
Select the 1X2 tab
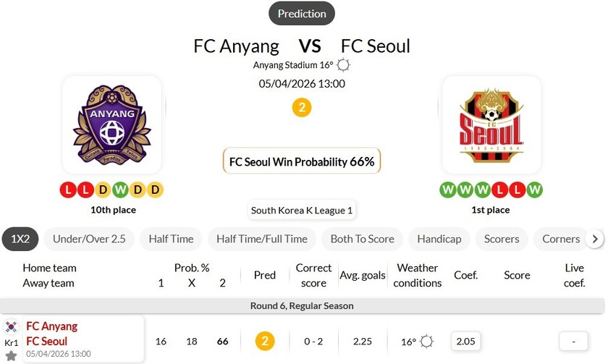(x=20, y=239)
